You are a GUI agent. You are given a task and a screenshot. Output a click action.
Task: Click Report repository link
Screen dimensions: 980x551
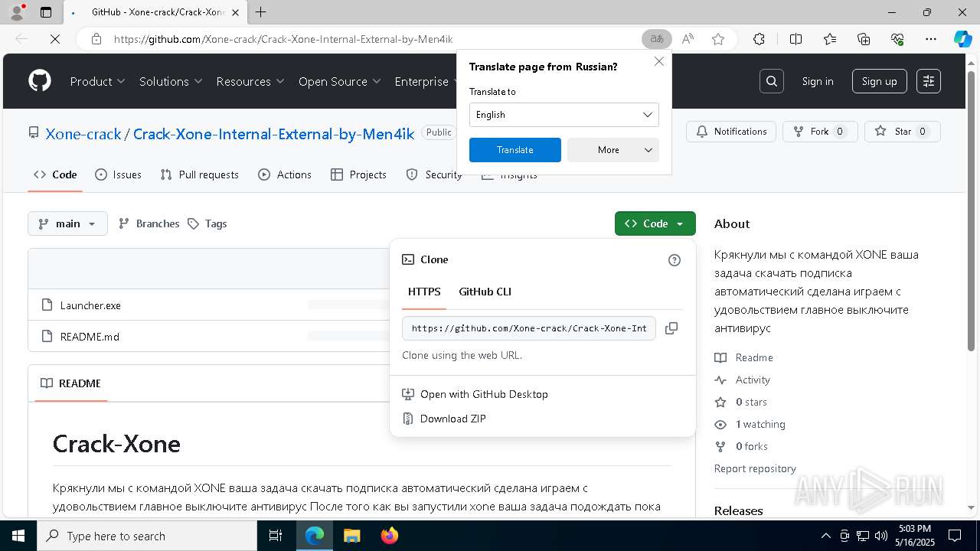[755, 468]
